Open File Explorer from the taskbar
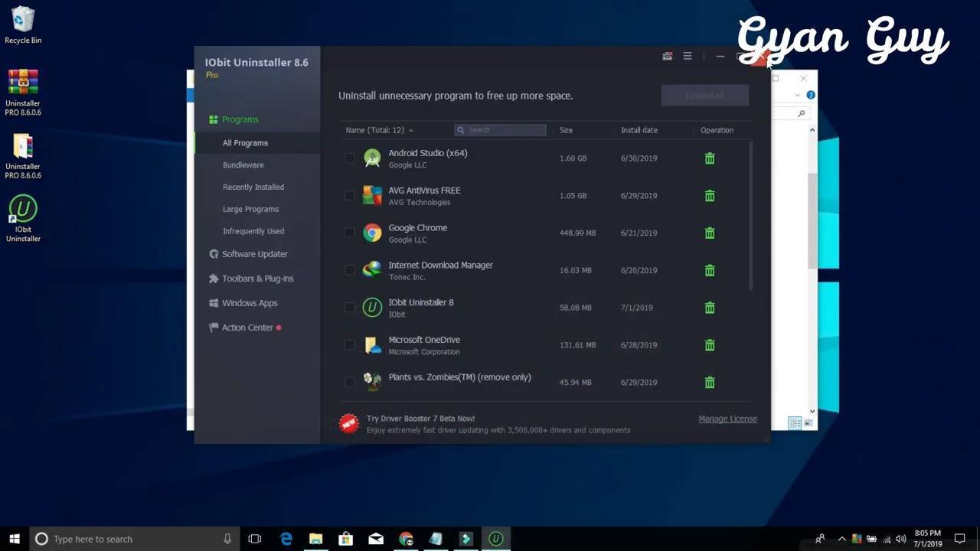Viewport: 980px width, 551px height. 315,539
